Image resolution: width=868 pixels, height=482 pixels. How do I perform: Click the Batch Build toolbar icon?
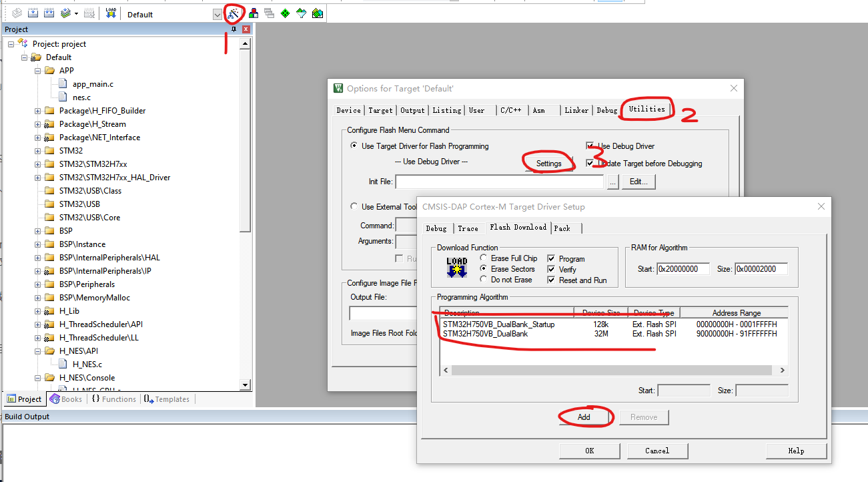(x=65, y=13)
